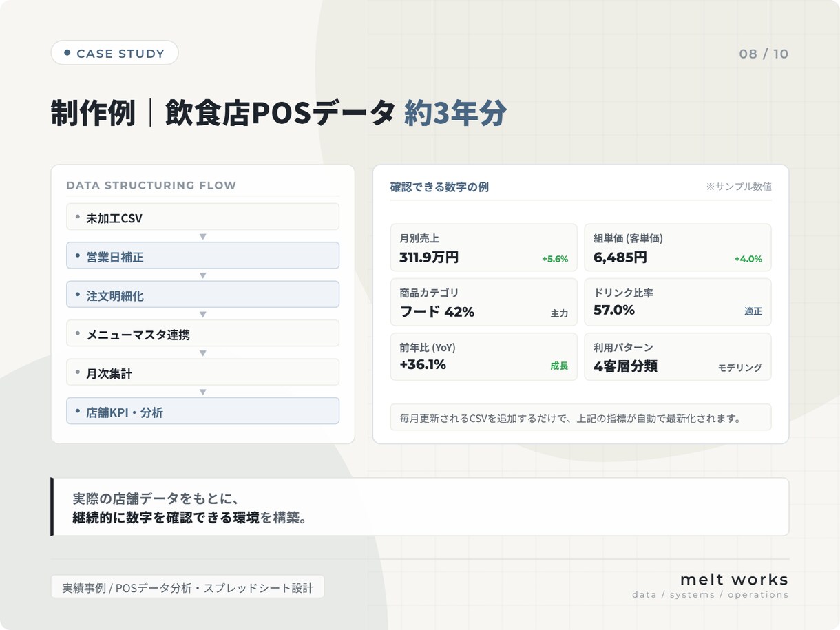Click the 311.9万円 value

429,258
